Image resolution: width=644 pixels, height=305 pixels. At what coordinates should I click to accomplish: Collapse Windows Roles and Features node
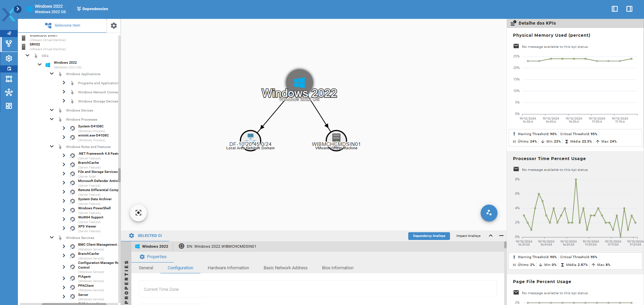(52, 146)
